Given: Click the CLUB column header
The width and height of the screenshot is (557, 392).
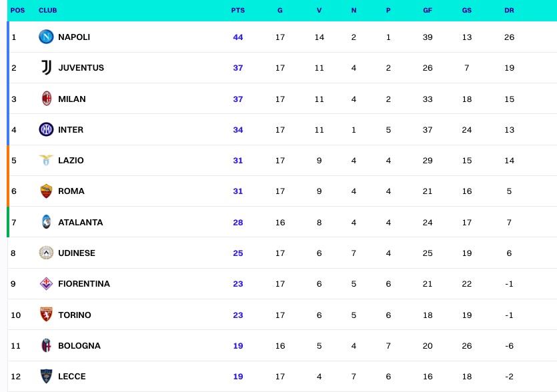Looking at the screenshot, I should tap(47, 11).
